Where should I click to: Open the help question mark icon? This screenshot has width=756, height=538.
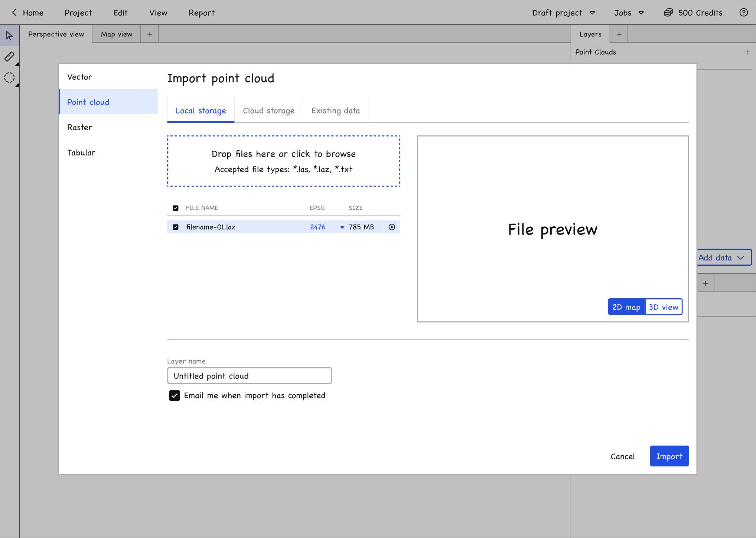[743, 13]
